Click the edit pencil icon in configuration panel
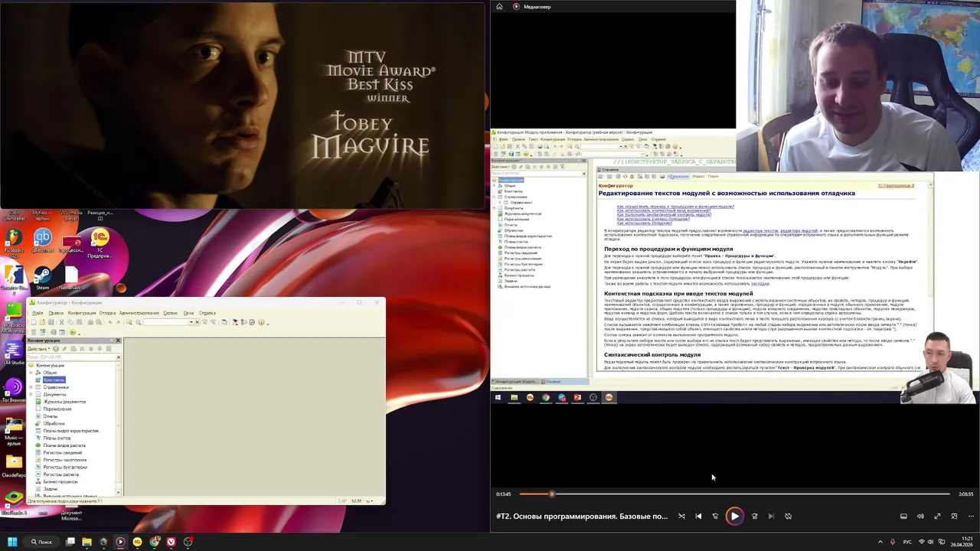The height and width of the screenshot is (551, 980). coord(64,348)
